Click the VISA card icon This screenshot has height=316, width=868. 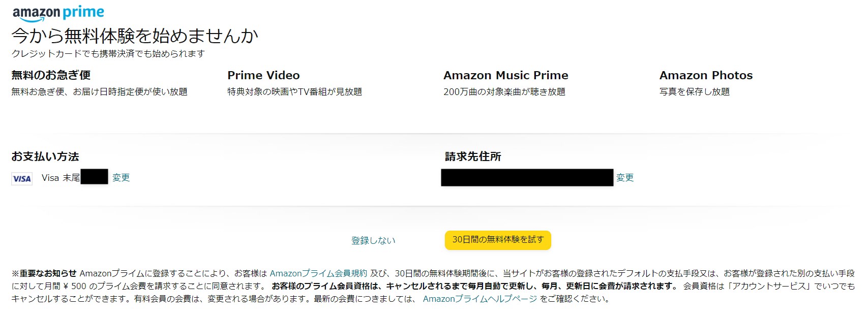[22, 178]
